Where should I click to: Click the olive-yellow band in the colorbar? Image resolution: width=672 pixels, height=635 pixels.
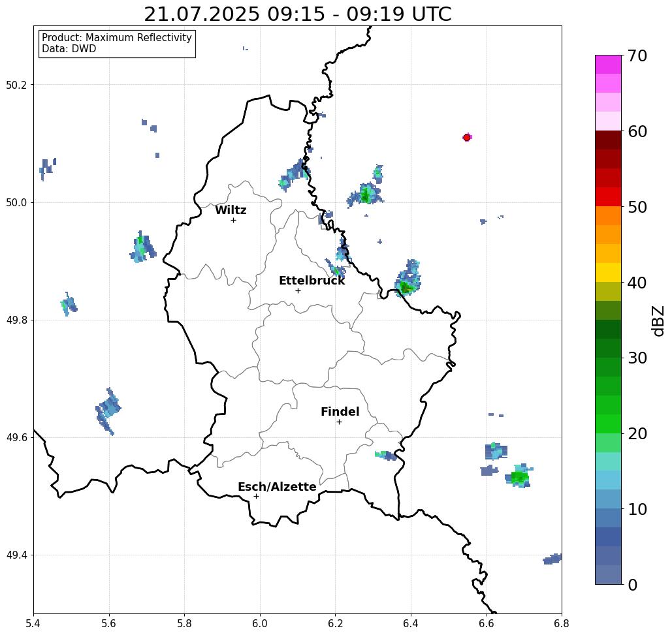click(608, 291)
